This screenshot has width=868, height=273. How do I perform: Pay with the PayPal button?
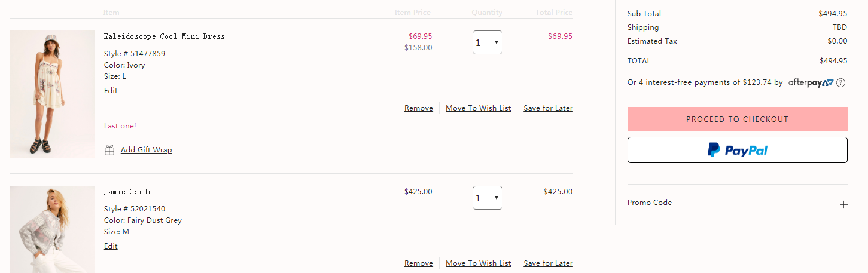737,150
